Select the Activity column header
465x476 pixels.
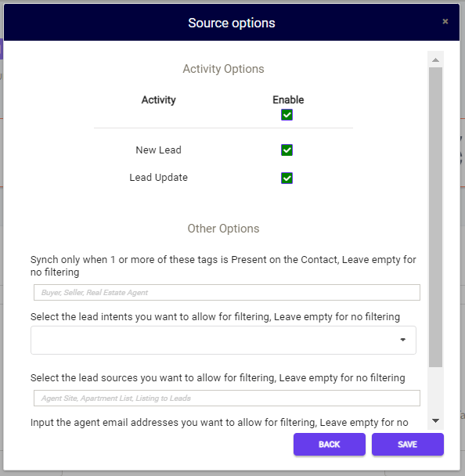[158, 100]
